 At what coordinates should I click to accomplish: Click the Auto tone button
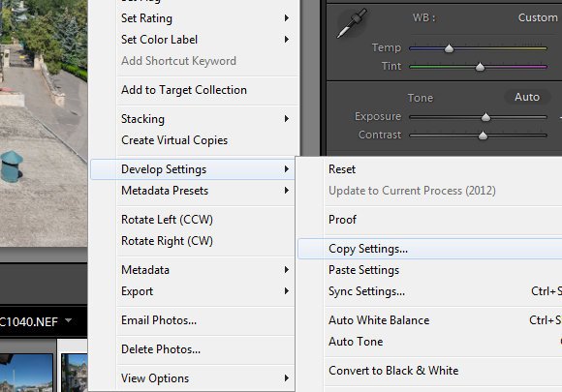click(527, 97)
